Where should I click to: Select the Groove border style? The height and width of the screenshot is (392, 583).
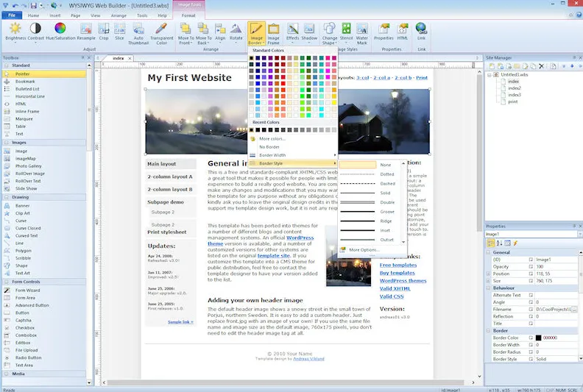coord(370,212)
